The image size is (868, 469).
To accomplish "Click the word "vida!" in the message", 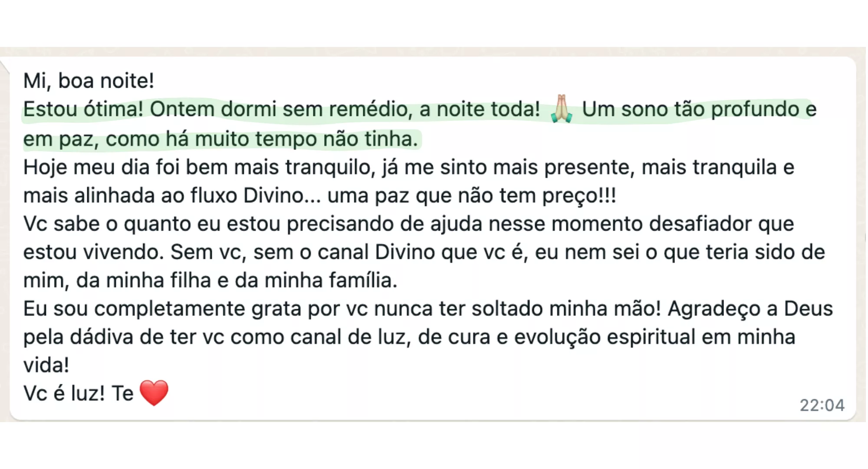I will [46, 365].
